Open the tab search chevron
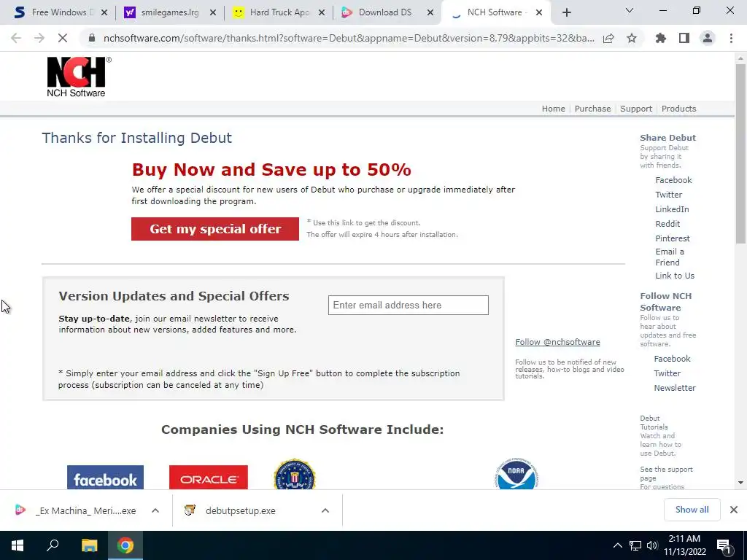747x560 pixels. [630, 10]
